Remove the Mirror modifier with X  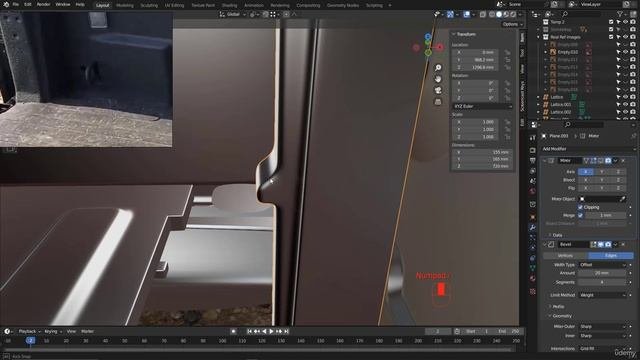click(x=623, y=161)
